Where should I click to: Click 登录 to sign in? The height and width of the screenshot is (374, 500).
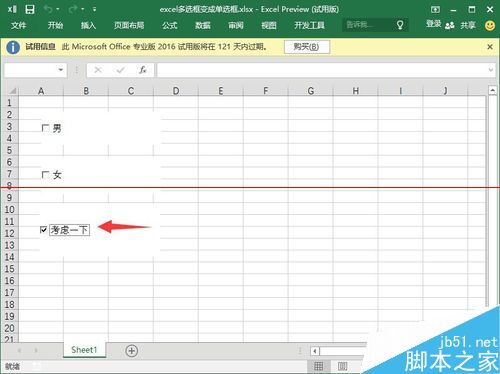pos(433,24)
